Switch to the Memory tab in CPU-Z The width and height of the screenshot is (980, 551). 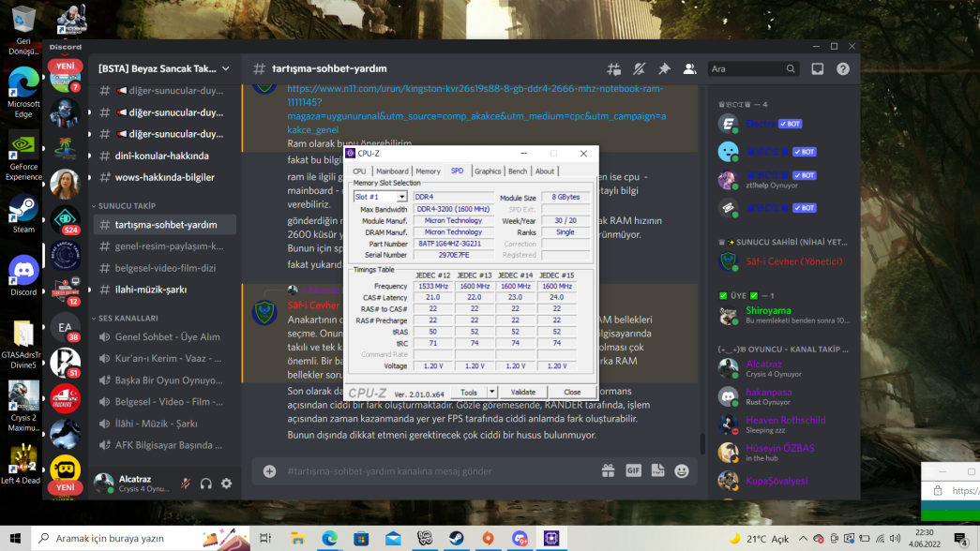tap(429, 171)
